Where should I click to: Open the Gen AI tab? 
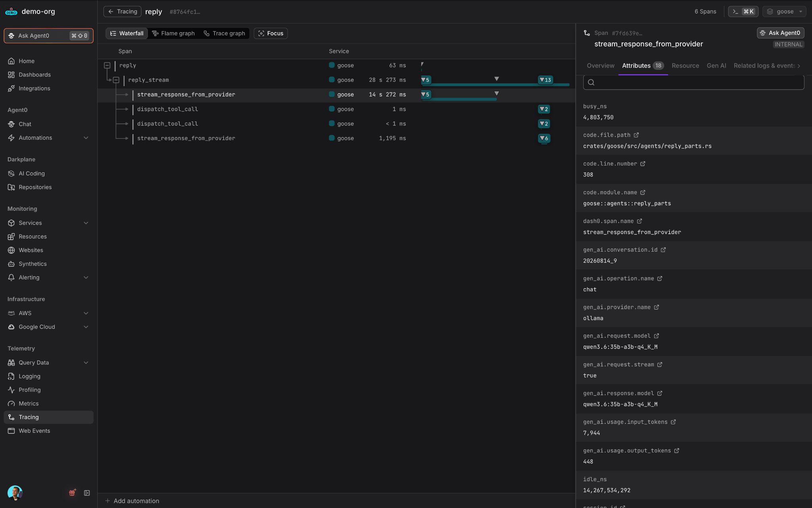(716, 65)
